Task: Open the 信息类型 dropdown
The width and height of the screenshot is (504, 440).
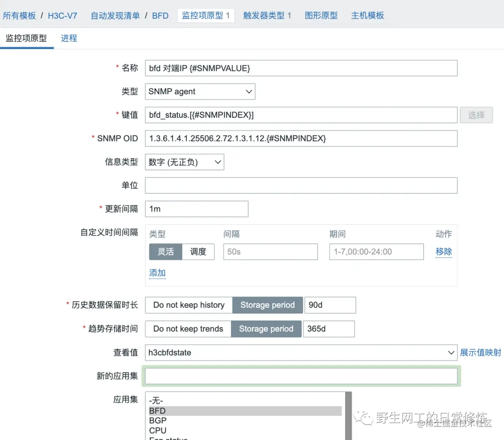Action: [x=184, y=162]
